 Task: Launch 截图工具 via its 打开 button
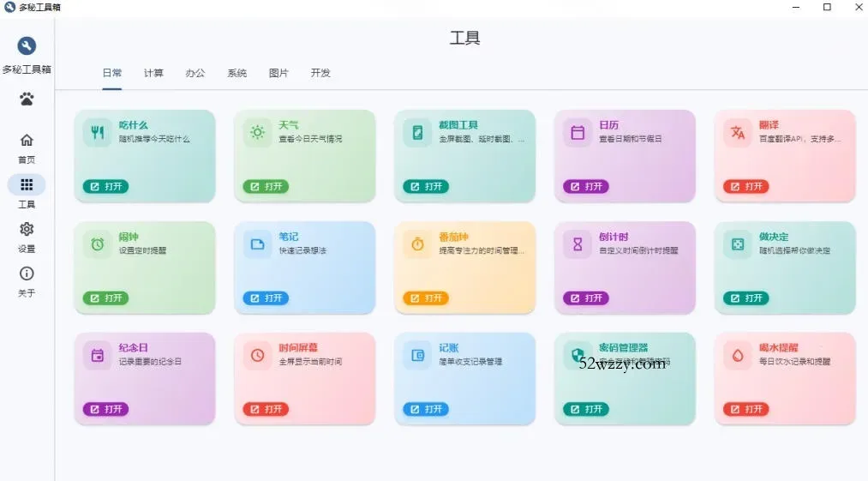pos(426,187)
